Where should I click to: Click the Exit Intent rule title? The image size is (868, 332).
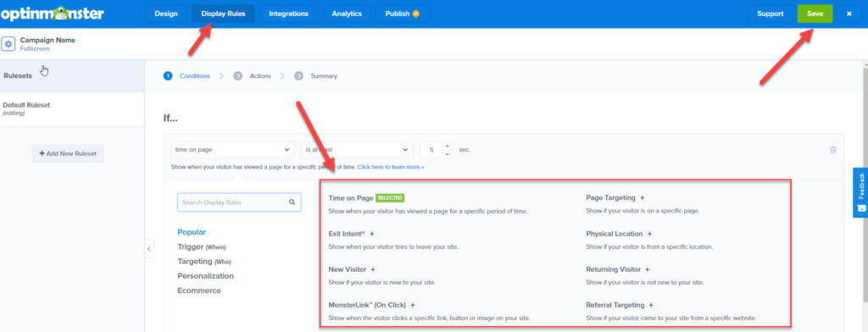347,234
